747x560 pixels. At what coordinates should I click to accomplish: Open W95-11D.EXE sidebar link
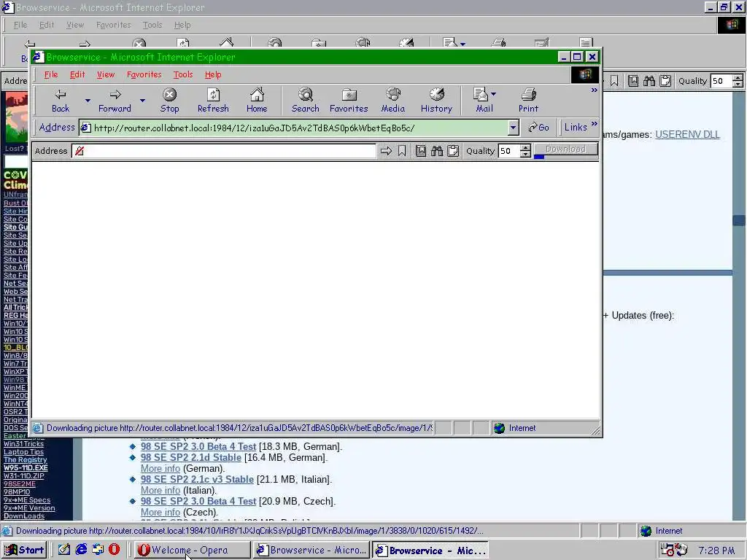coord(26,467)
